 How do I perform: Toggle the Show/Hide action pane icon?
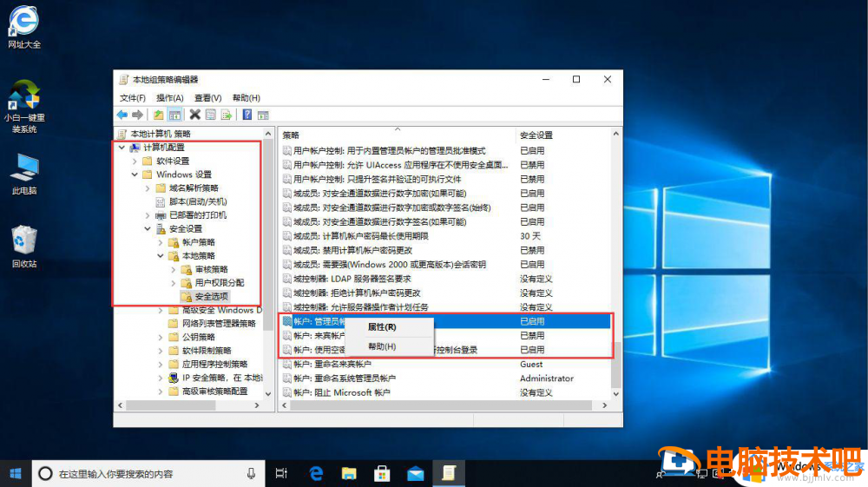(x=263, y=115)
